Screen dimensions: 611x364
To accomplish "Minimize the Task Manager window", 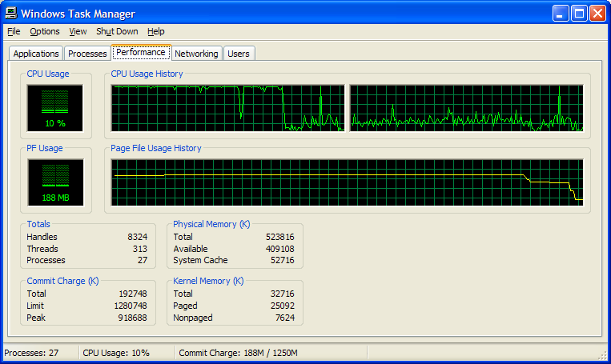I will (561, 14).
